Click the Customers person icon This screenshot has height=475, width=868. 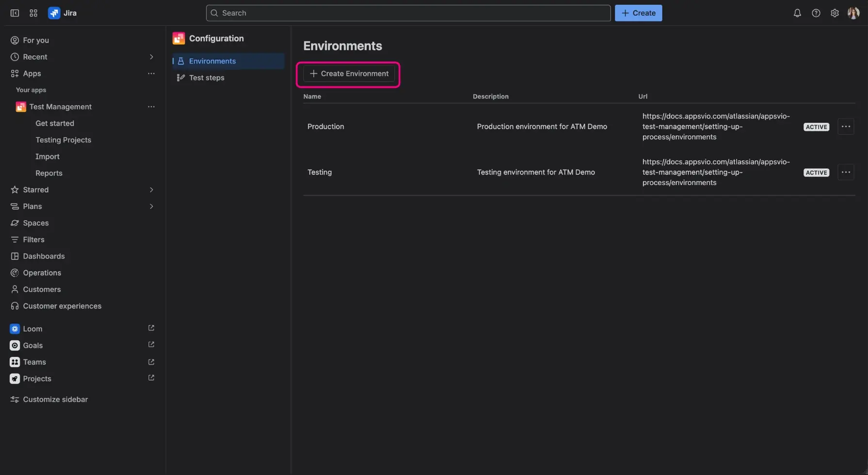pyautogui.click(x=15, y=289)
